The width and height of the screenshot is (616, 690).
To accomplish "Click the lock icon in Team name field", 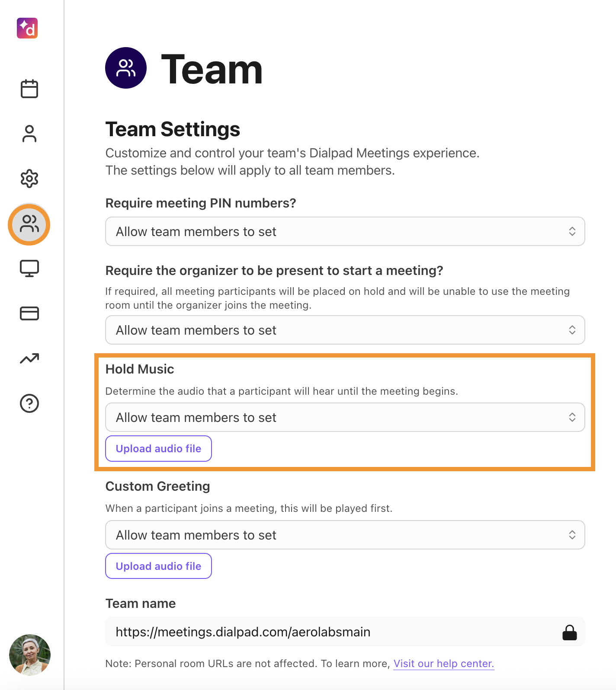I will [570, 632].
